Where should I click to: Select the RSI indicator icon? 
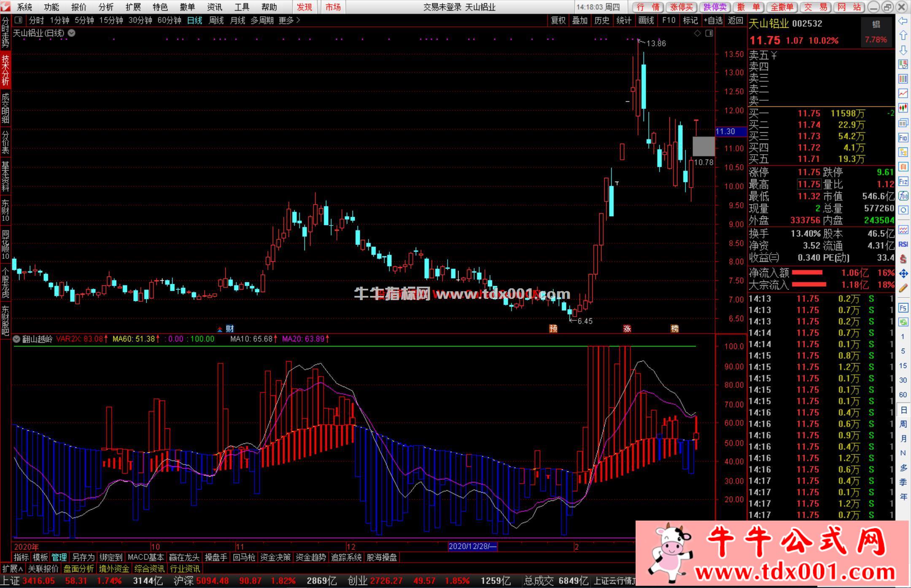click(x=903, y=244)
